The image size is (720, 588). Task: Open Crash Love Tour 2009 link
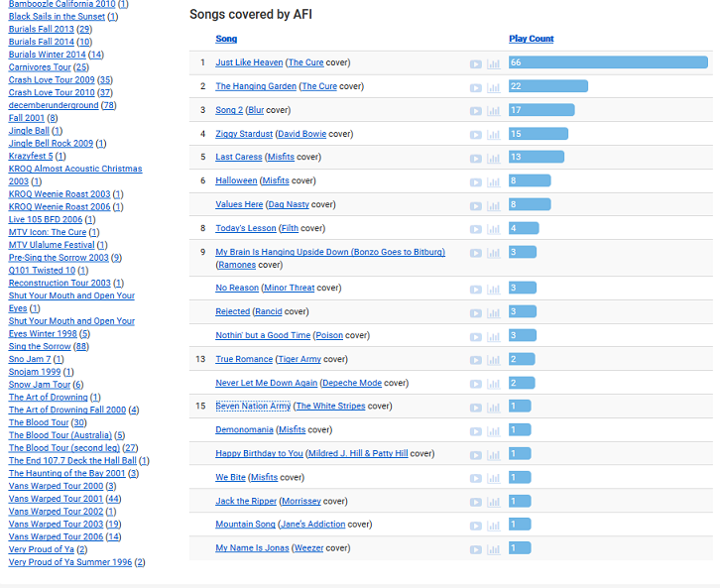click(52, 80)
